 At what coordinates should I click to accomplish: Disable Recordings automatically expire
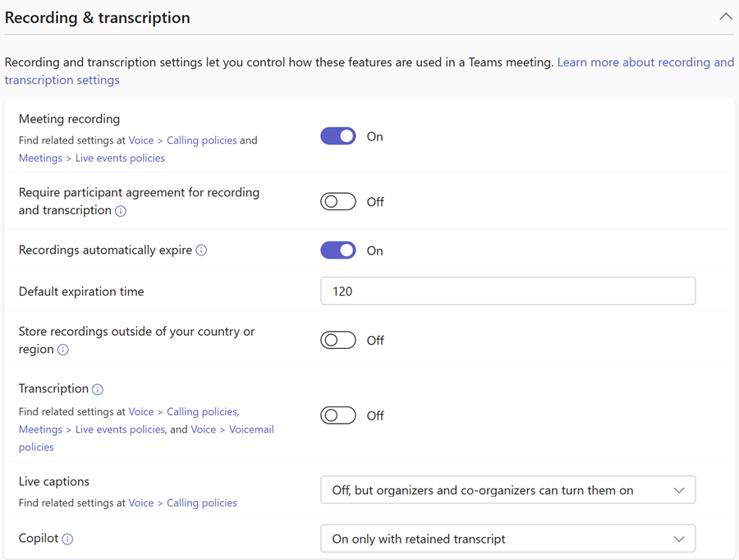(337, 250)
